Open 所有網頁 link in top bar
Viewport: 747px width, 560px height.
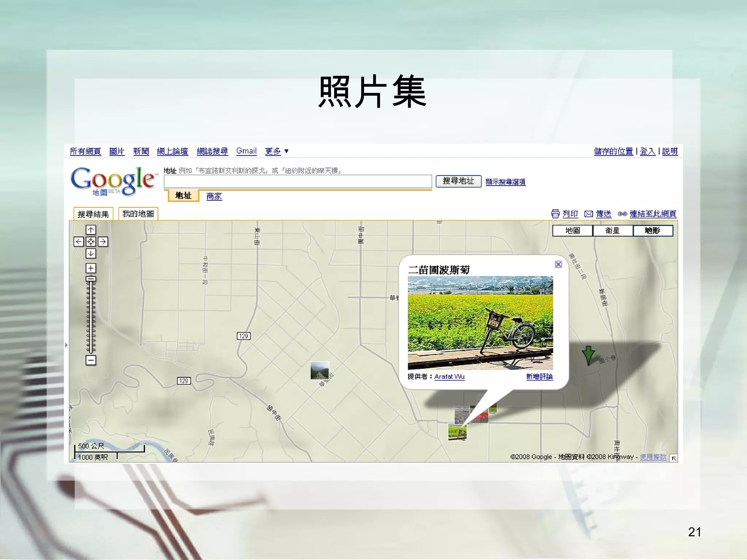coord(85,151)
